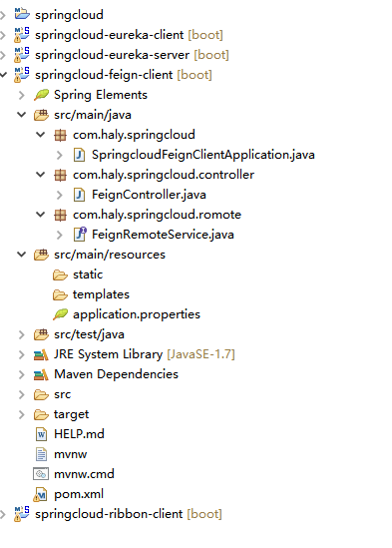Click the HELP.md file icon
This screenshot has height=548, width=392.
coord(41,434)
